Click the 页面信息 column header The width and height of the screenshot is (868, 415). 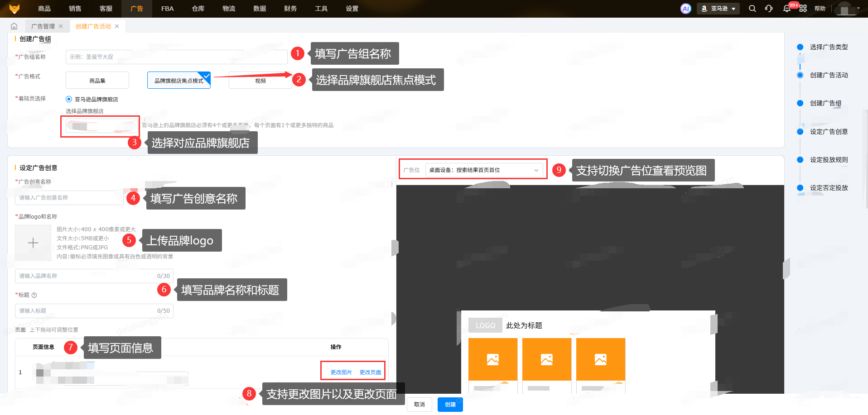pyautogui.click(x=43, y=347)
